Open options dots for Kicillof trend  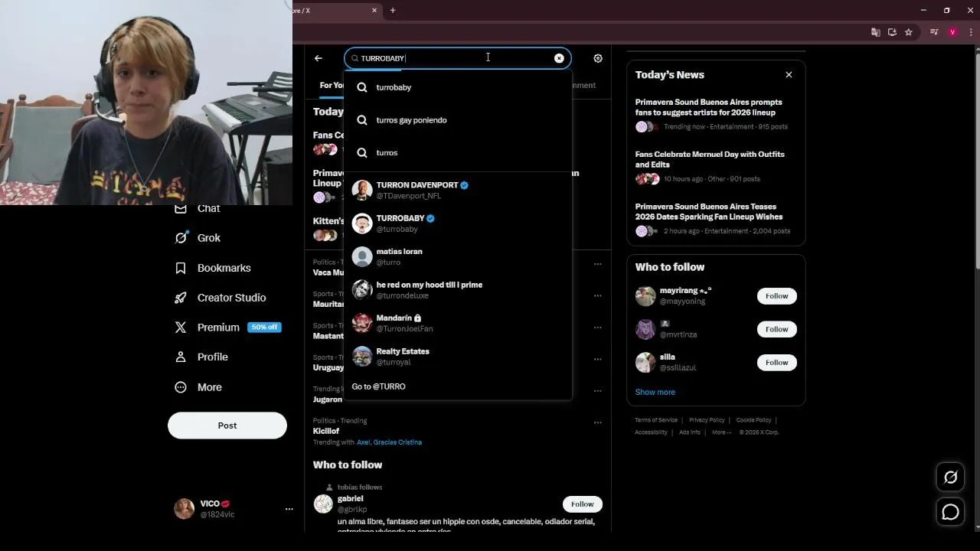[598, 422]
